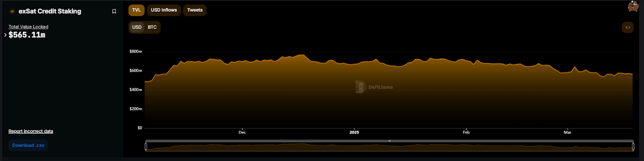Click the $800m y-axis label
The image size is (644, 161).
[x=136, y=52]
